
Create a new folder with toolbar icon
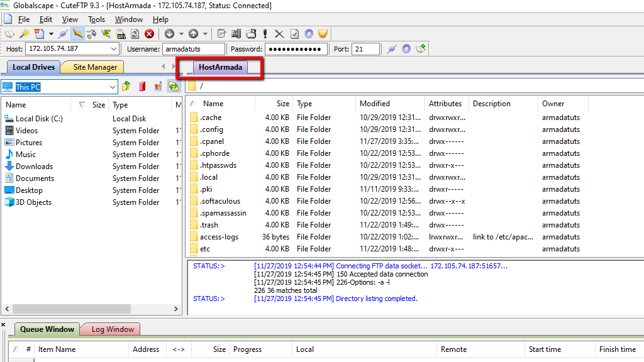click(x=251, y=34)
